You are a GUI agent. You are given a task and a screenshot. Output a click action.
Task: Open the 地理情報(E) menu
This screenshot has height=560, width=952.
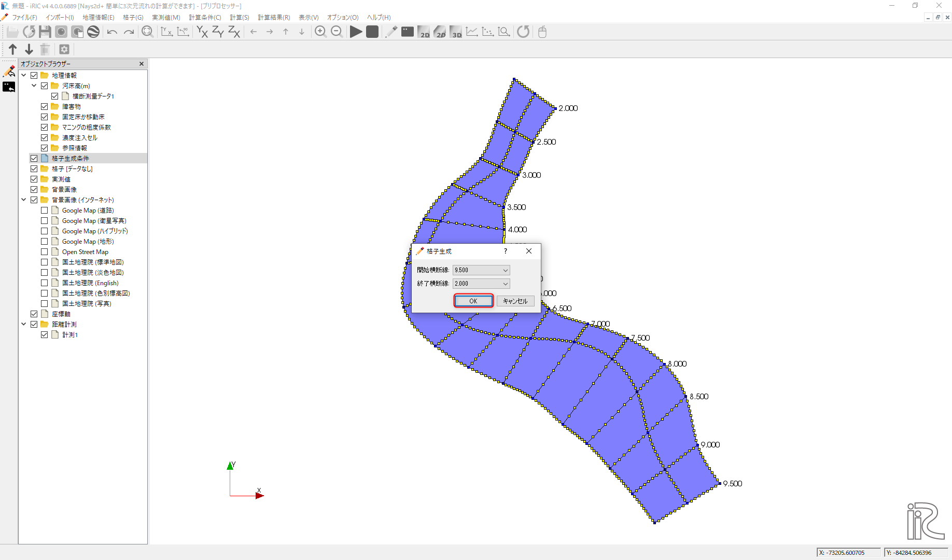(x=99, y=17)
